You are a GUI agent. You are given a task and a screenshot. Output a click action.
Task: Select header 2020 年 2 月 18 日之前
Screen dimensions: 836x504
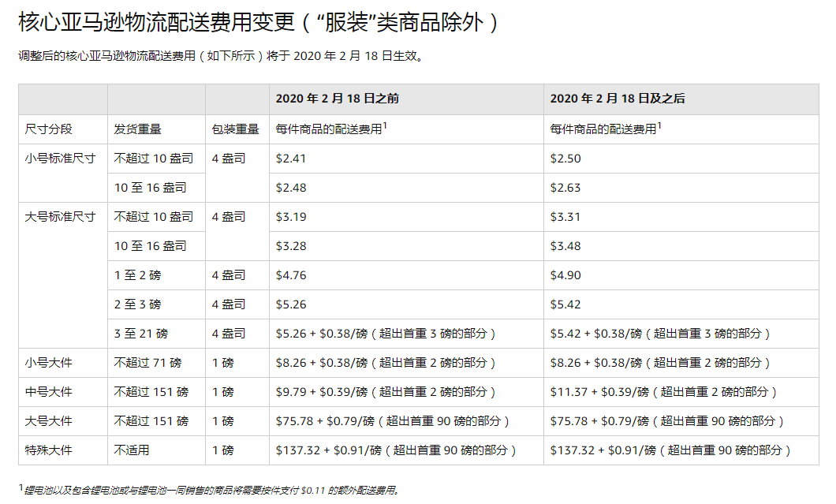click(x=337, y=99)
